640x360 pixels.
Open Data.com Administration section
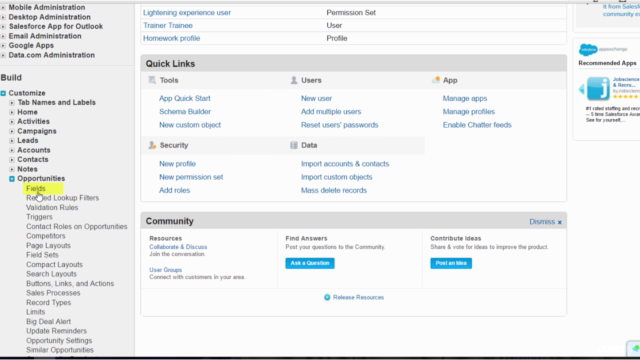coord(51,55)
